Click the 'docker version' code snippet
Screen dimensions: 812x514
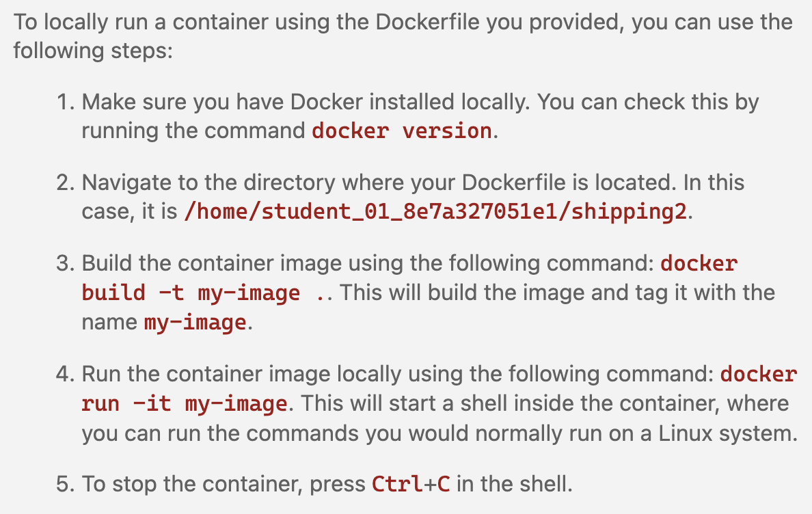(401, 131)
